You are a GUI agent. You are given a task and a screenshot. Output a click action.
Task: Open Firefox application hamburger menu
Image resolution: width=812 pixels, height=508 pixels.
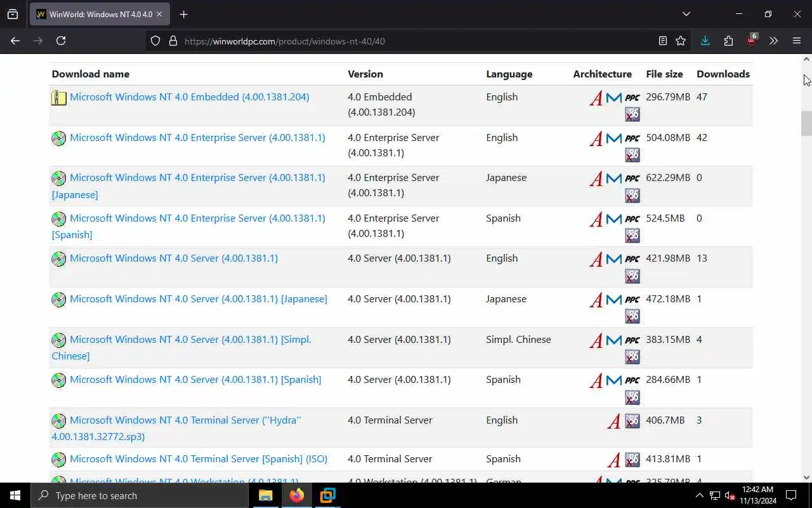point(797,41)
